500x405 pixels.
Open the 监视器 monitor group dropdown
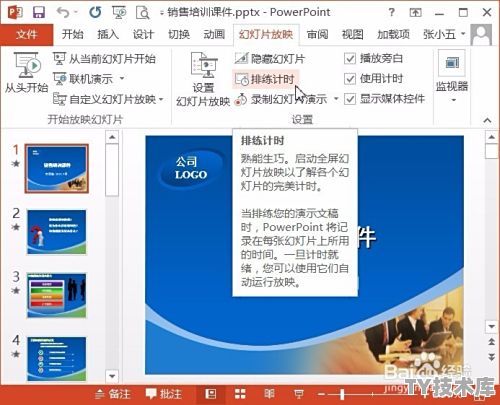click(x=452, y=77)
